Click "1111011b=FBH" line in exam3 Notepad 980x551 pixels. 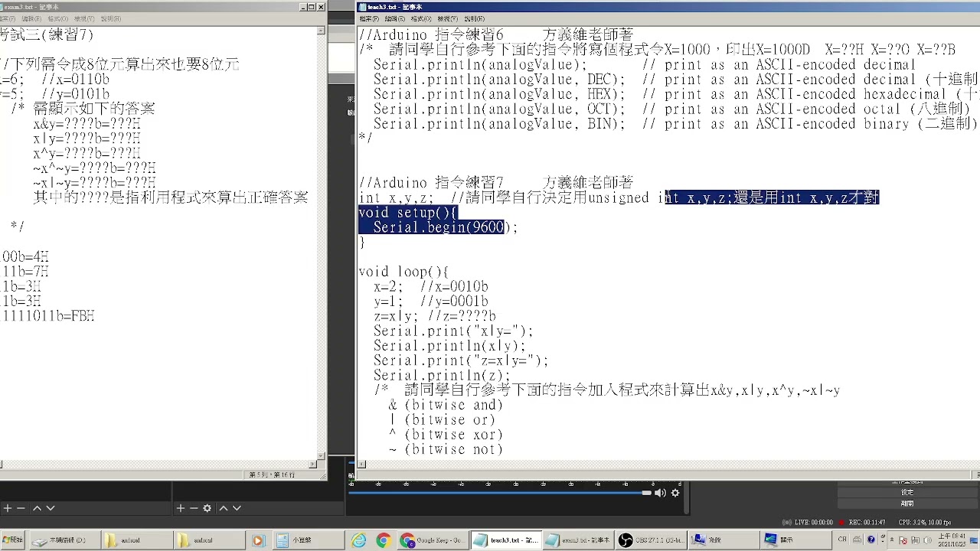[x=47, y=316]
